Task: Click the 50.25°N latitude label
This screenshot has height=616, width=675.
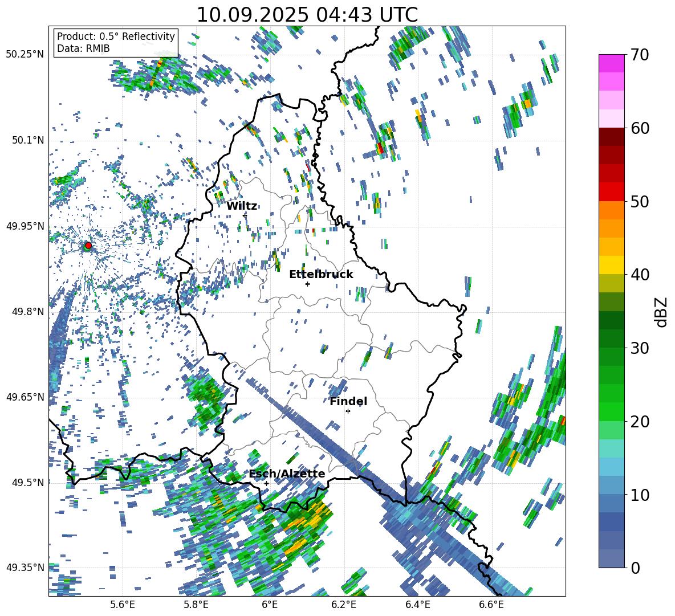Action: point(25,54)
